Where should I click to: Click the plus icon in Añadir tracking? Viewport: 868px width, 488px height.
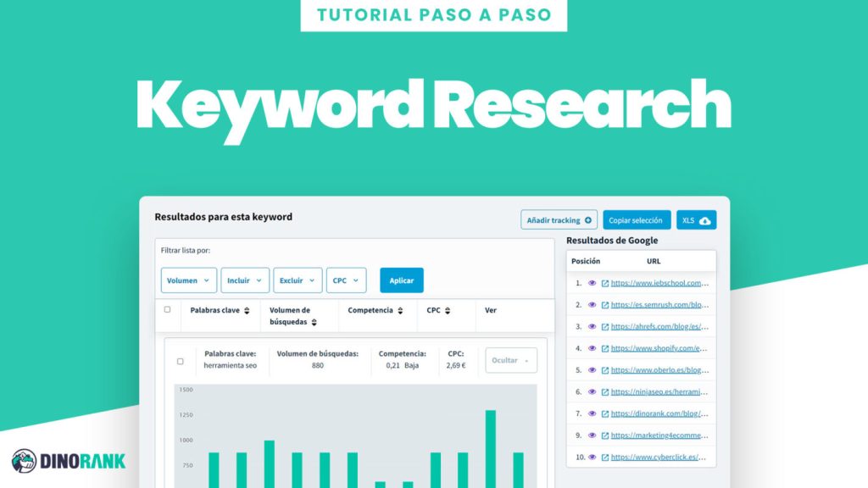point(588,220)
